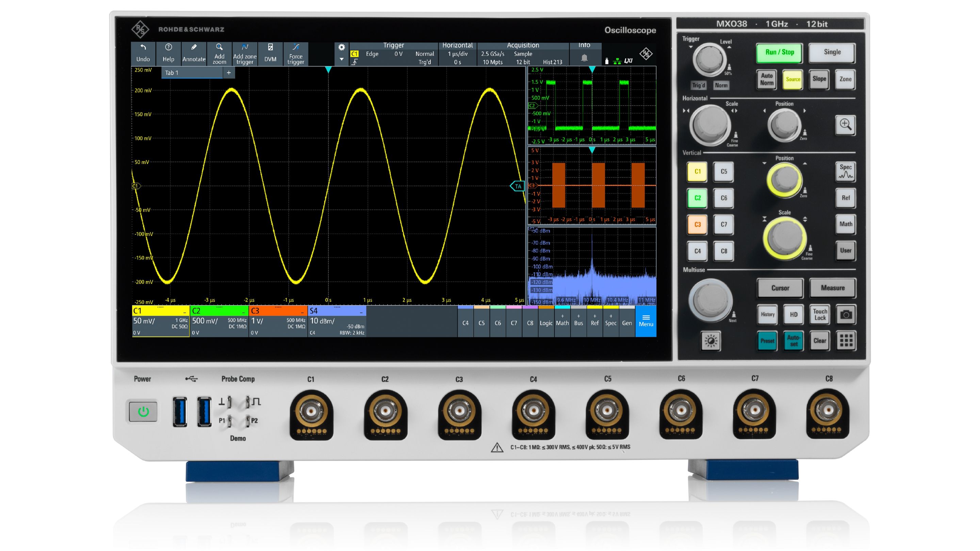Add a zoom with the Add zoom icon
Image resolution: width=980 pixels, height=551 pixels.
point(220,53)
